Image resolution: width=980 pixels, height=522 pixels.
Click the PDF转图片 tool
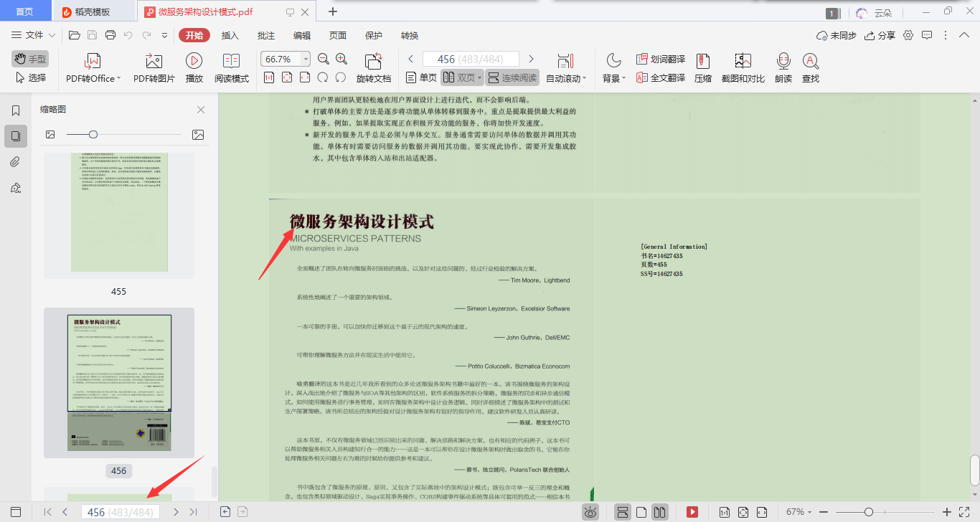154,68
